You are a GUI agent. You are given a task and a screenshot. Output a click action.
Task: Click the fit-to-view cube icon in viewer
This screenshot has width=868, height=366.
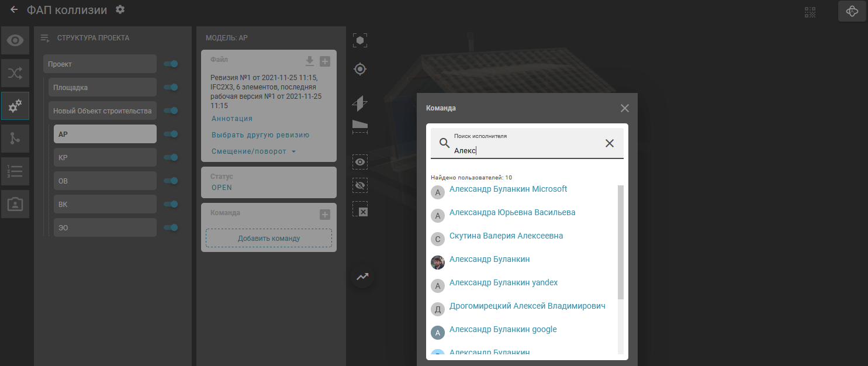coord(360,40)
